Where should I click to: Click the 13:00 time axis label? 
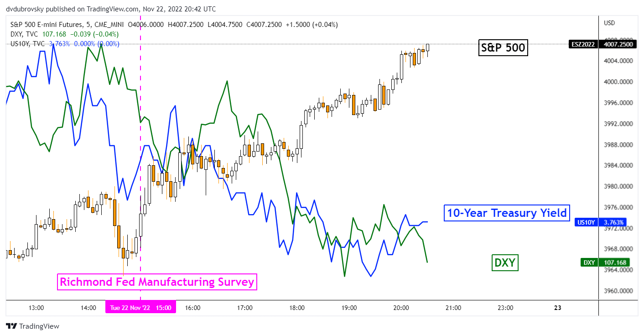coord(36,308)
